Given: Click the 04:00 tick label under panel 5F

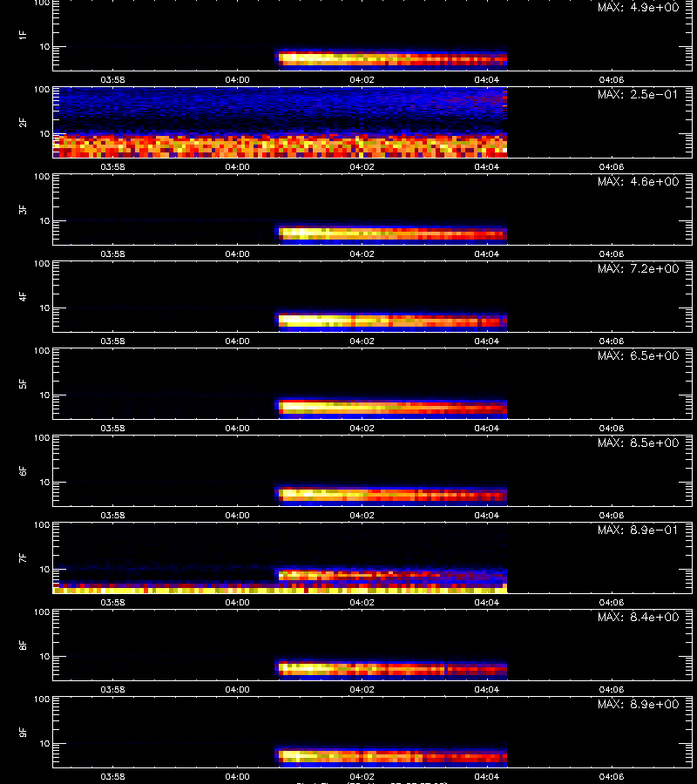Looking at the screenshot, I should click(237, 428).
